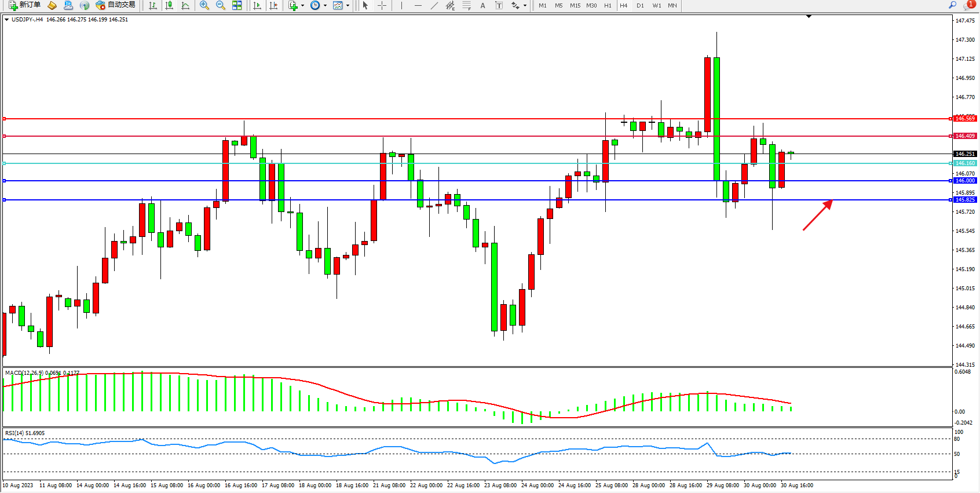Open the search magnifier icon
The width and height of the screenshot is (980, 493).
click(952, 5)
